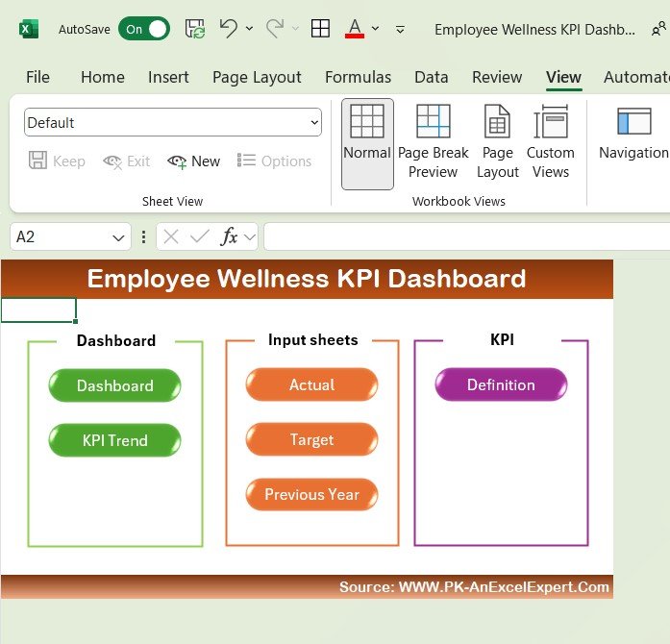Image resolution: width=670 pixels, height=644 pixels.
Task: Apply the red Font Color icon
Action: (x=355, y=29)
